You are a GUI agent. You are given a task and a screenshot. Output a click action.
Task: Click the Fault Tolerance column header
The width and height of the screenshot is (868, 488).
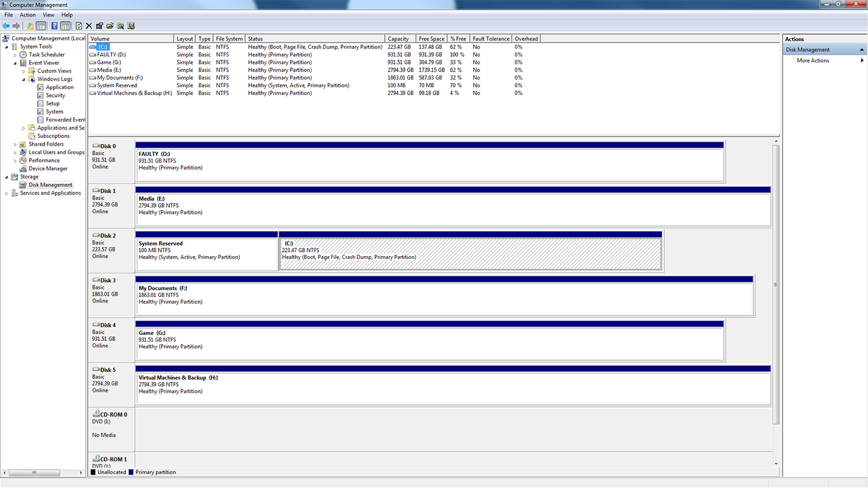tap(491, 39)
